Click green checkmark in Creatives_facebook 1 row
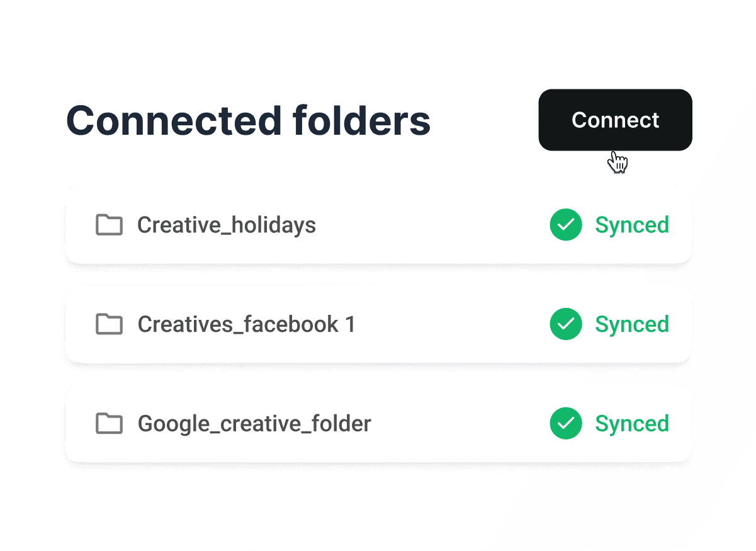 pyautogui.click(x=566, y=324)
